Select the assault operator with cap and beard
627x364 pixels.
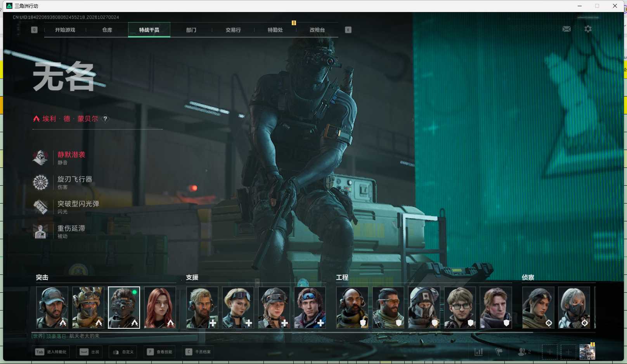click(52, 307)
